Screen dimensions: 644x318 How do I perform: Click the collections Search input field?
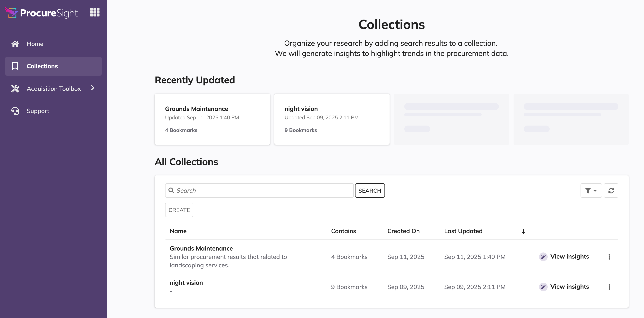click(259, 190)
